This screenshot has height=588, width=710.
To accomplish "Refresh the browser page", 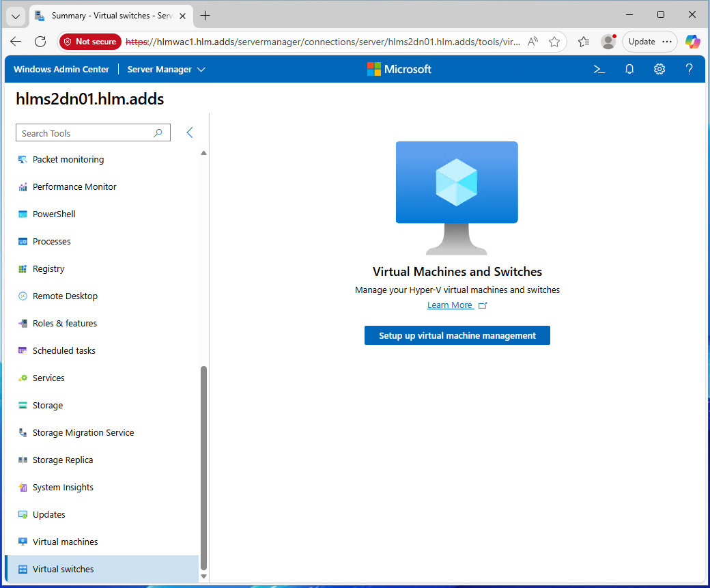I will point(40,42).
